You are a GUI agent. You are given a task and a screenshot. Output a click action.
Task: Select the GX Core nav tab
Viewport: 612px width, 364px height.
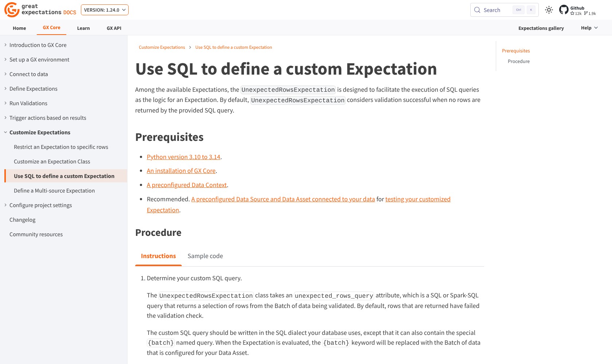(x=51, y=27)
